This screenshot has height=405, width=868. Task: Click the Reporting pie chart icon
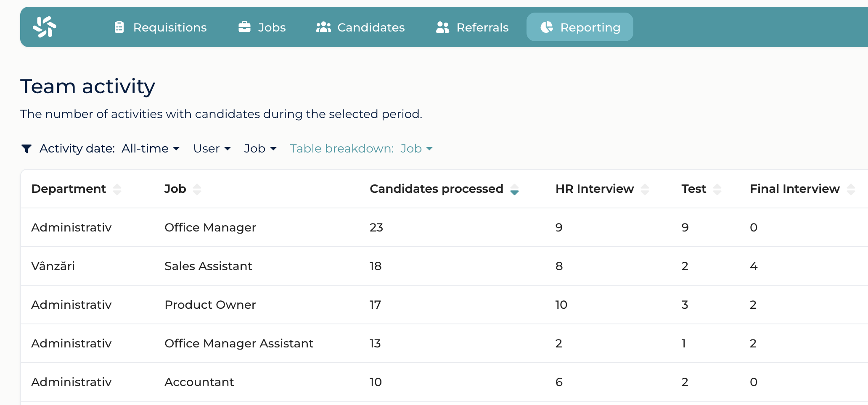coord(547,27)
